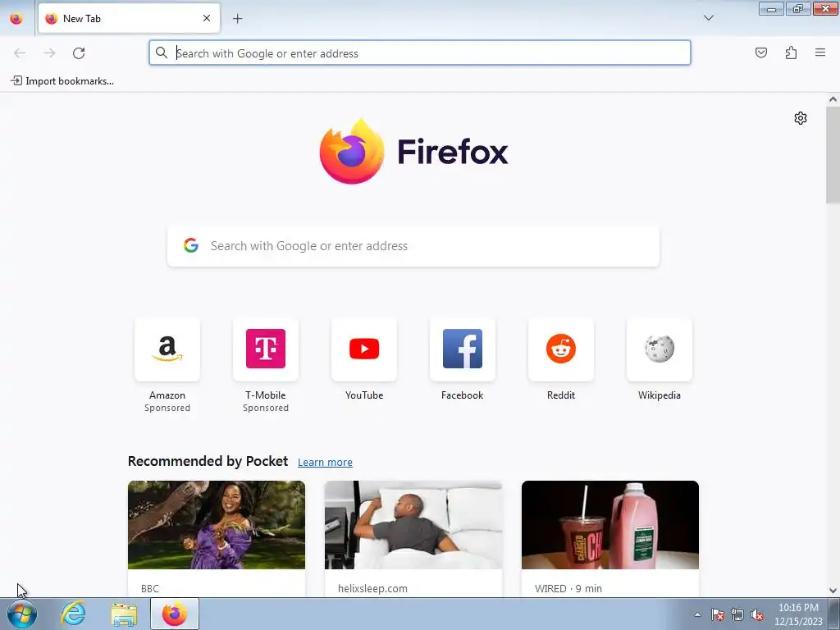Click Import bookmarks... toolbar item

pos(62,81)
